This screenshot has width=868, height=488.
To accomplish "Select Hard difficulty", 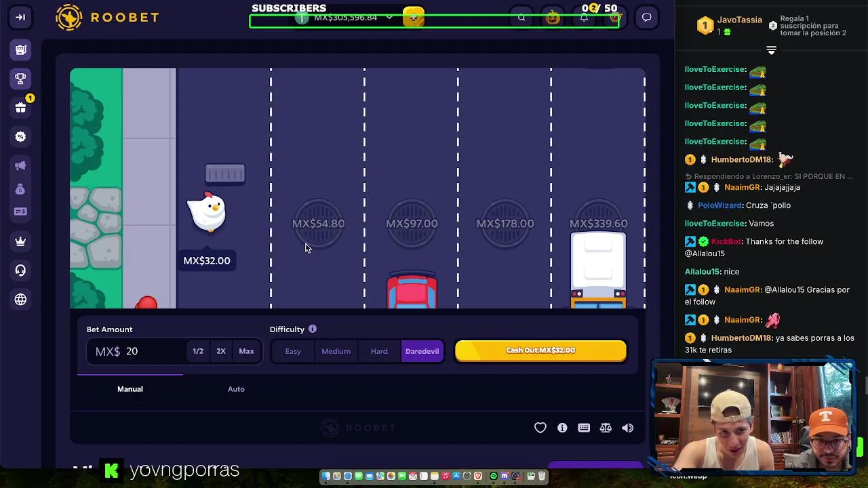I will (x=379, y=351).
